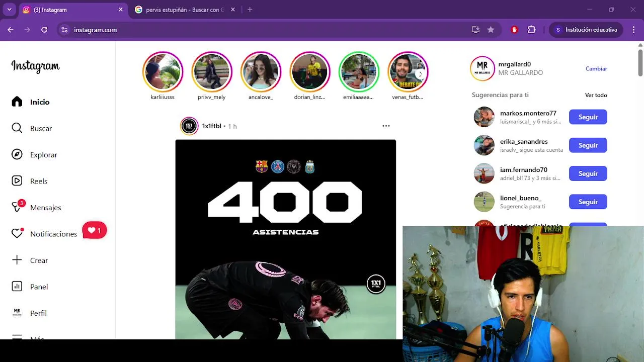Expand the tab search dropdown
Image resolution: width=644 pixels, height=362 pixels.
point(9,10)
